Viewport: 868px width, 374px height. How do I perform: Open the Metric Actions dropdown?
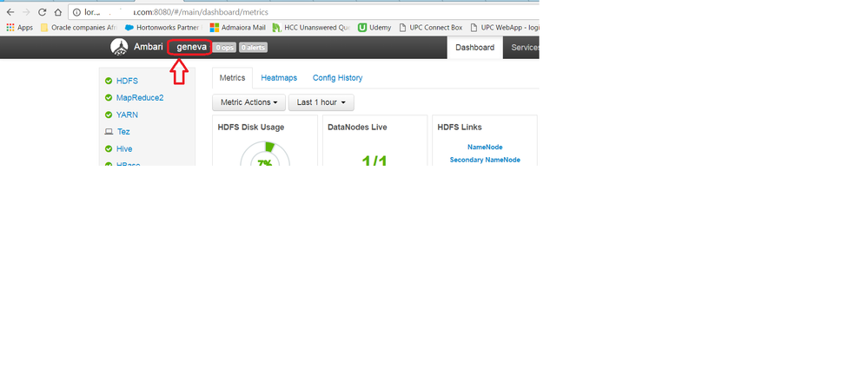pos(249,102)
